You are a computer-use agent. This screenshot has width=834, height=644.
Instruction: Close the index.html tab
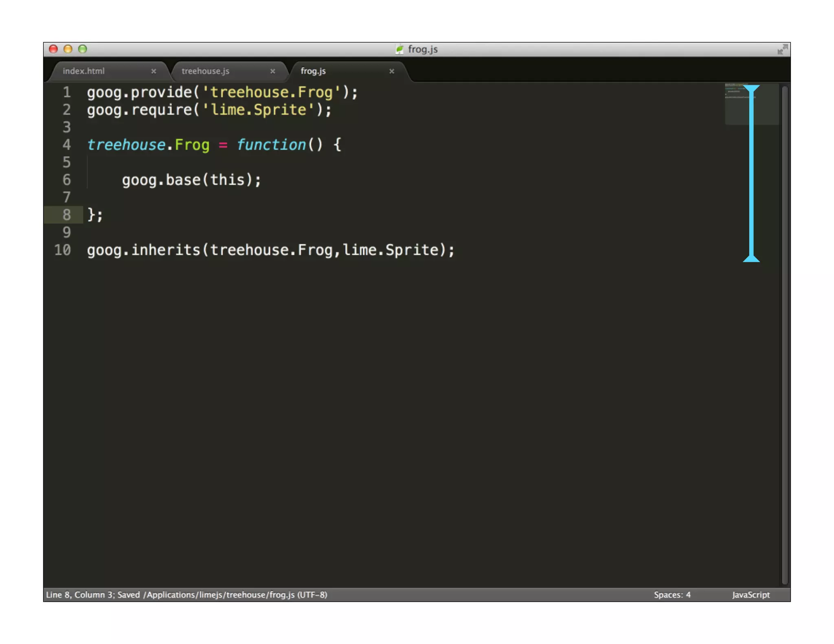pos(154,71)
